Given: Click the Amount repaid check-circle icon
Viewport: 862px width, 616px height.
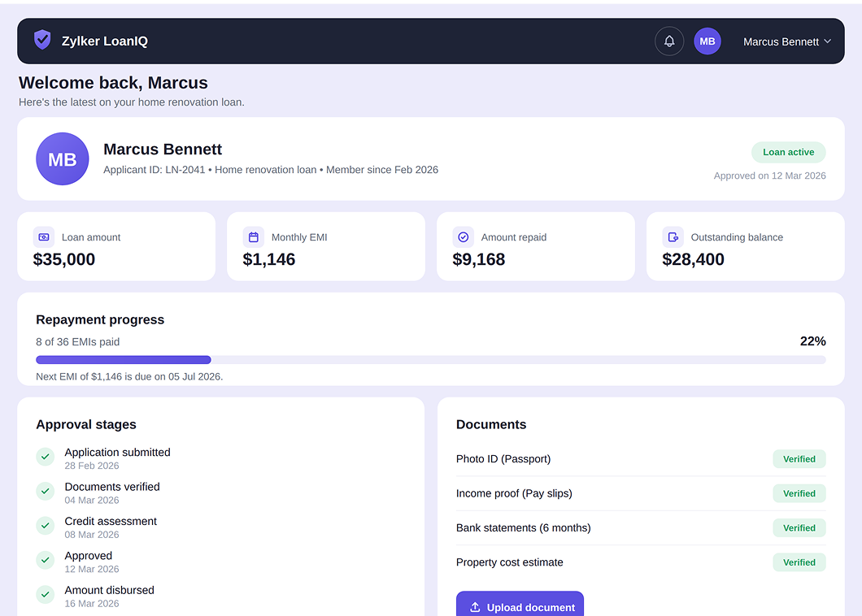Looking at the screenshot, I should click(464, 236).
